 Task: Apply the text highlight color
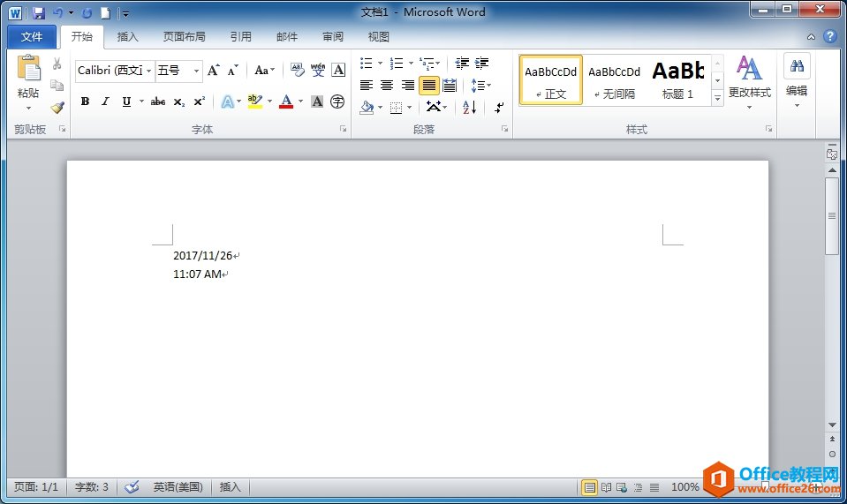pos(255,102)
